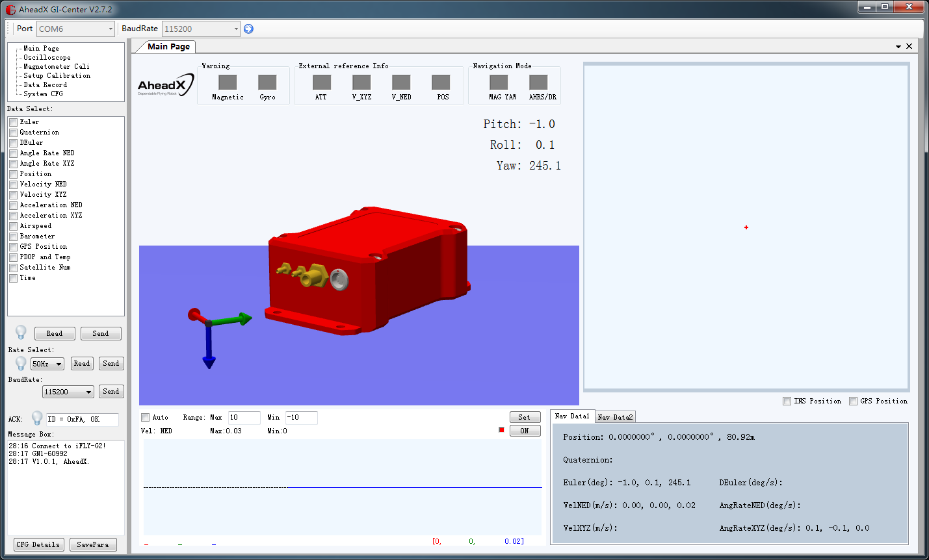
Task: Click the ACK ID text field
Action: click(x=82, y=420)
